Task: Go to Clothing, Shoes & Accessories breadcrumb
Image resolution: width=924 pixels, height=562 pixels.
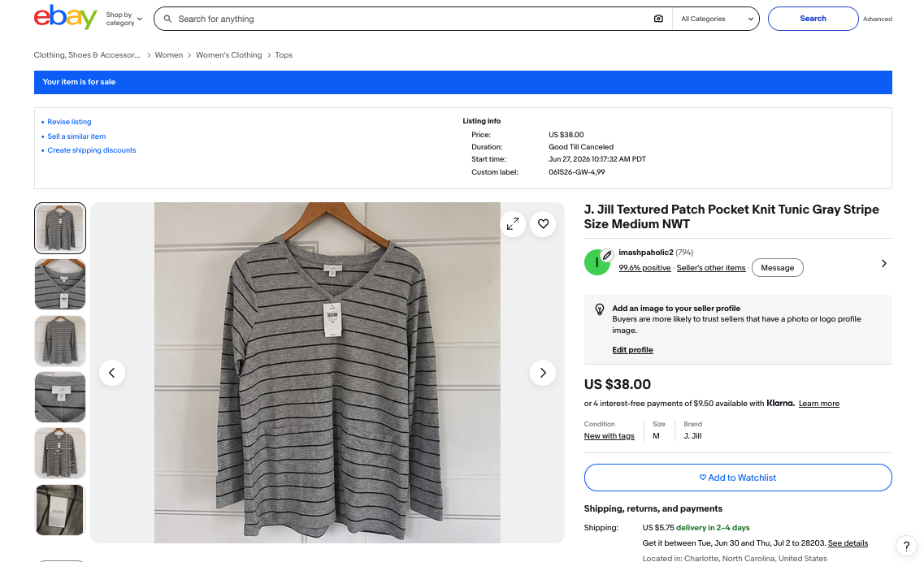Action: point(87,54)
